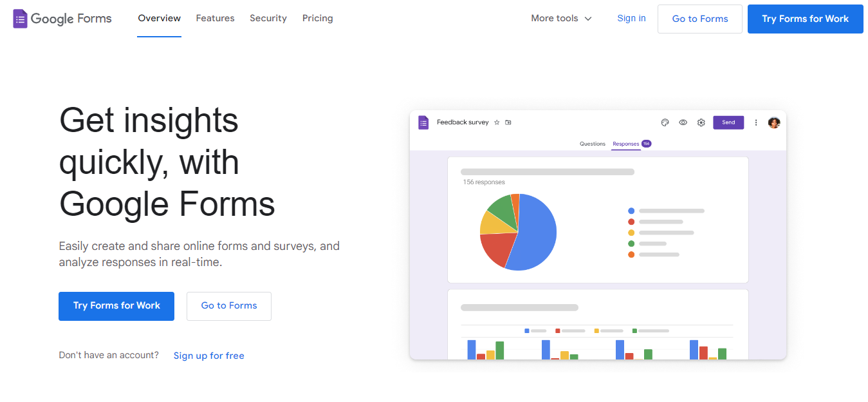Star the Feedback survey form
Screen dimensions: 868x402
pos(497,122)
